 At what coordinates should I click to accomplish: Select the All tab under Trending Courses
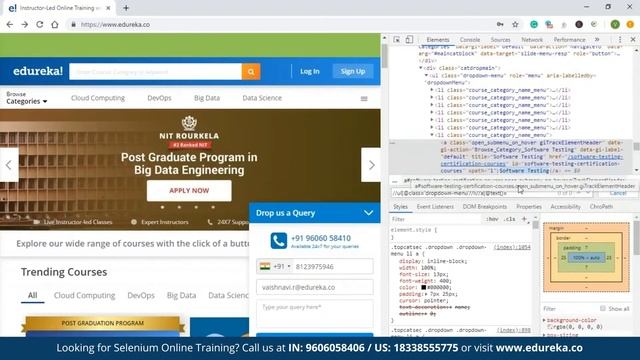coord(33,295)
